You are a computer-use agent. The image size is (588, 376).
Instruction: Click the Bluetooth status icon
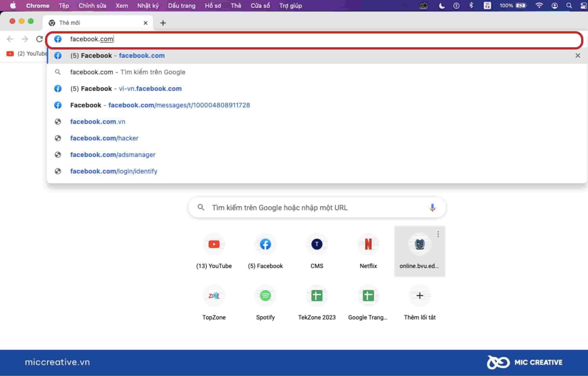coord(471,5)
